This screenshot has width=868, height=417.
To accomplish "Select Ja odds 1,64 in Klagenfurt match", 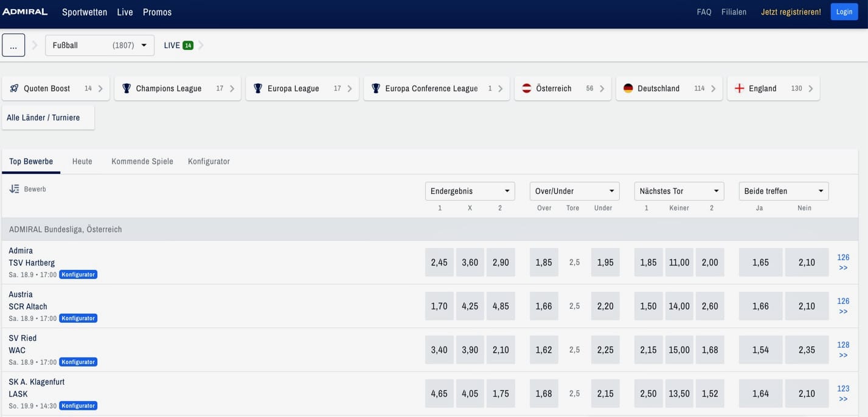I will [760, 393].
